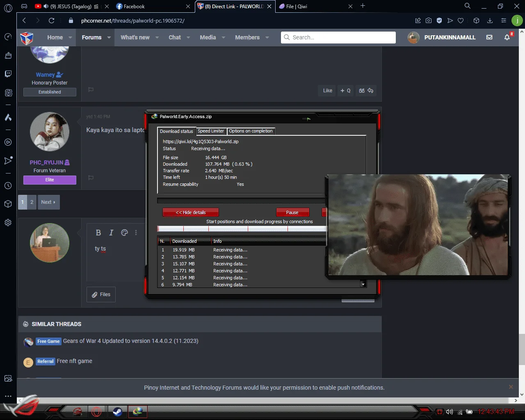
Task: Add page to bookmarks with heart icon
Action: (461, 21)
